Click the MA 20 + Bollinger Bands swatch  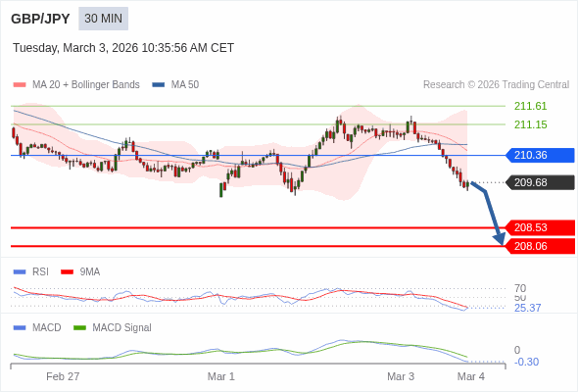tap(20, 85)
